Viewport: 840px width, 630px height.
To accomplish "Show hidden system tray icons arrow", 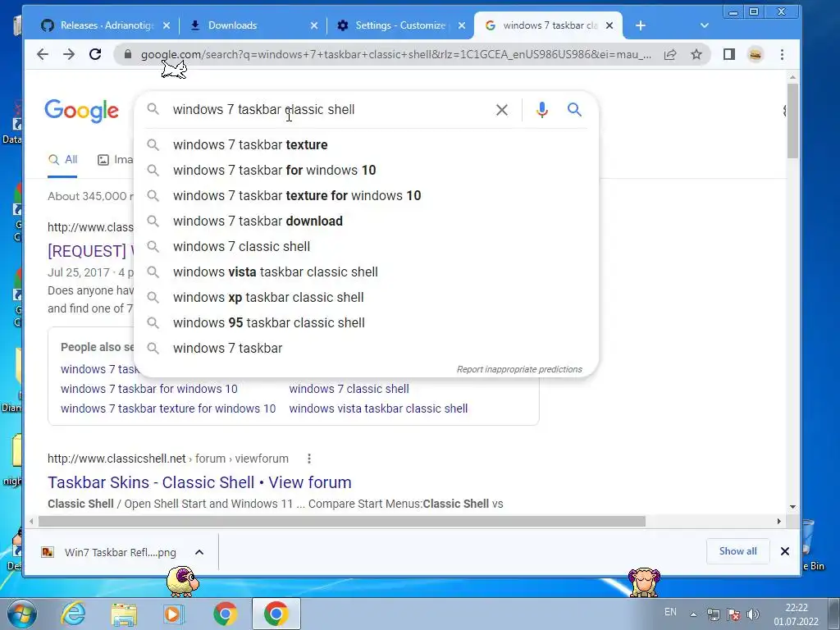I will point(693,614).
